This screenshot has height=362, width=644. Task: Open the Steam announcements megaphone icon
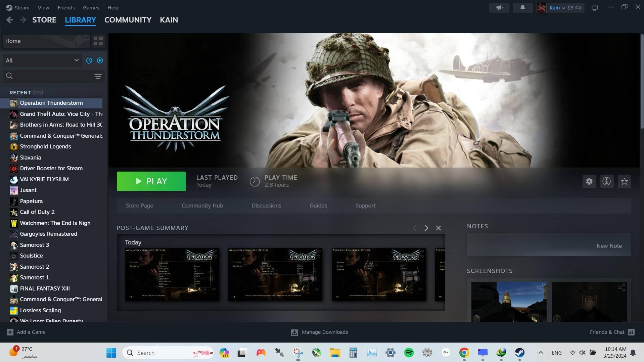(499, 8)
